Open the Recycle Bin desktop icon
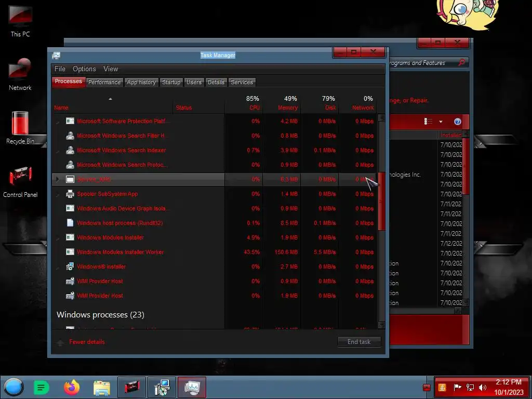 [x=20, y=128]
